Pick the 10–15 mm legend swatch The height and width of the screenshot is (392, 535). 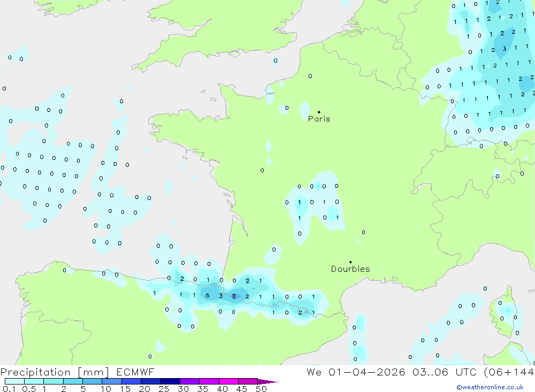112,381
